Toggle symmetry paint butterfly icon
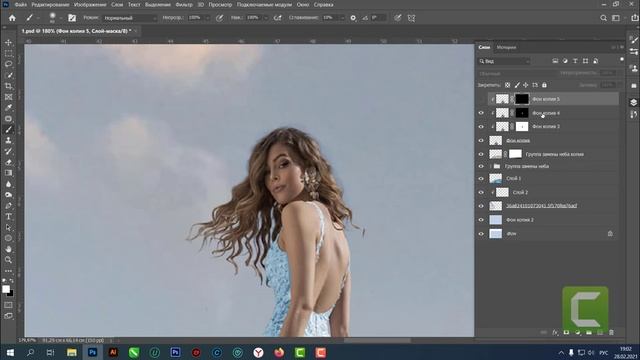The height and width of the screenshot is (360, 640). click(x=411, y=18)
